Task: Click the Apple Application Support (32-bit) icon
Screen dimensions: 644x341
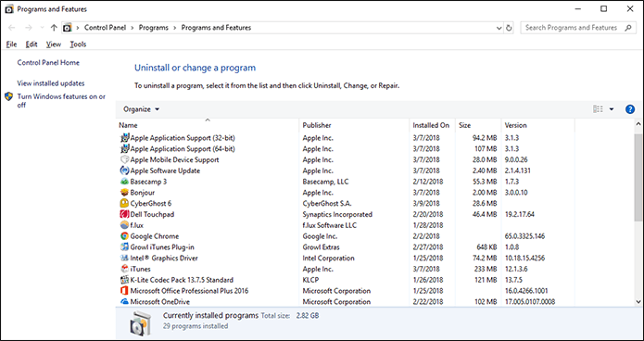Action: pos(124,138)
